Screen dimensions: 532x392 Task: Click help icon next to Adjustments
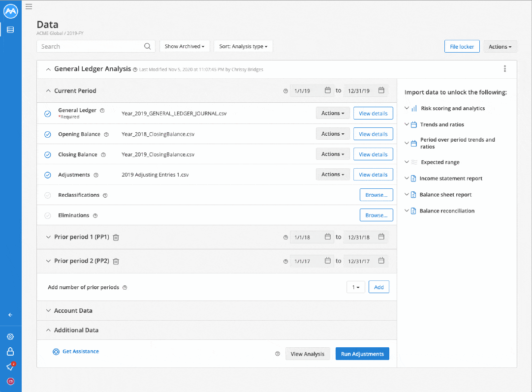click(96, 175)
